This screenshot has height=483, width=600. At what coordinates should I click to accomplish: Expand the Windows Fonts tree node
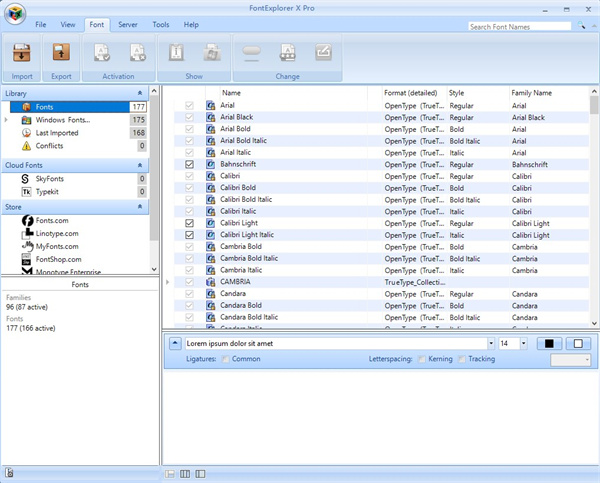coord(7,120)
